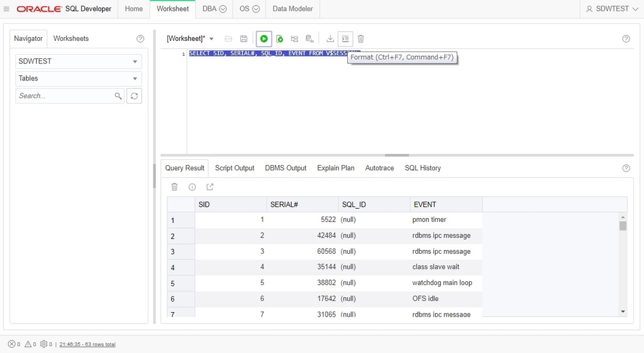The image size is (644, 353).
Task: Switch to the Script Output tab
Action: click(x=235, y=168)
